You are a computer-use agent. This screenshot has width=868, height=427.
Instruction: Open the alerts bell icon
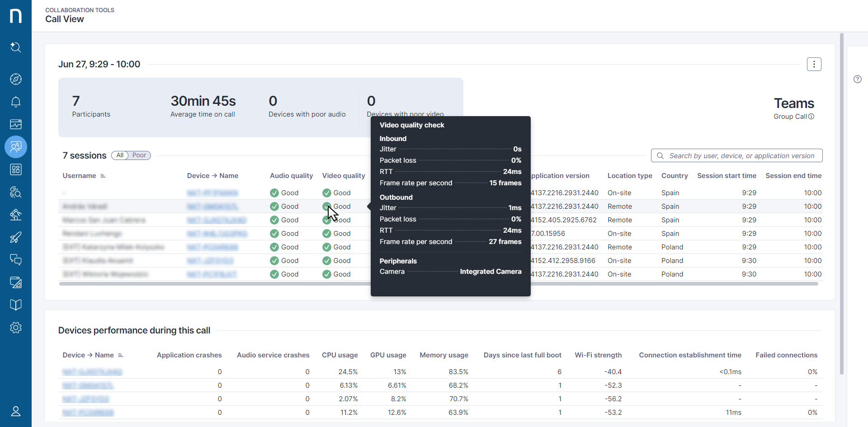pyautogui.click(x=16, y=102)
